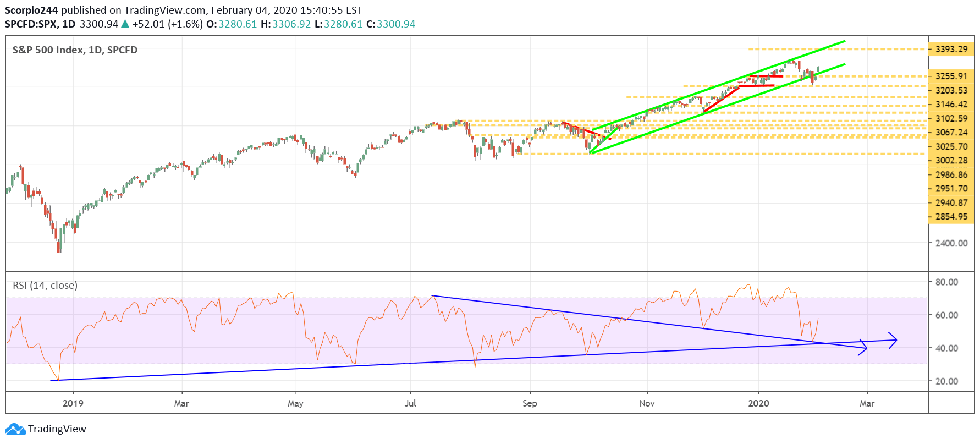Click the 2019 date axis label
The height and width of the screenshot is (444, 980).
(x=73, y=403)
